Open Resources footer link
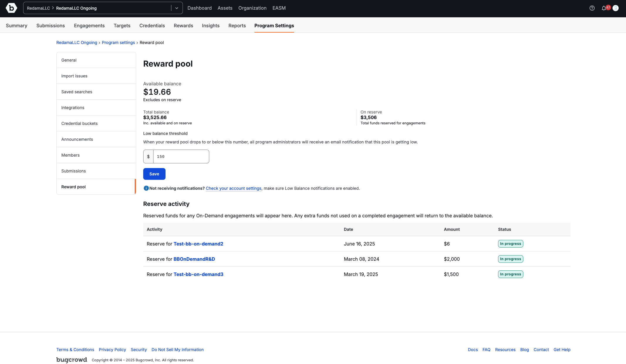The width and height of the screenshot is (626, 364). (x=505, y=350)
